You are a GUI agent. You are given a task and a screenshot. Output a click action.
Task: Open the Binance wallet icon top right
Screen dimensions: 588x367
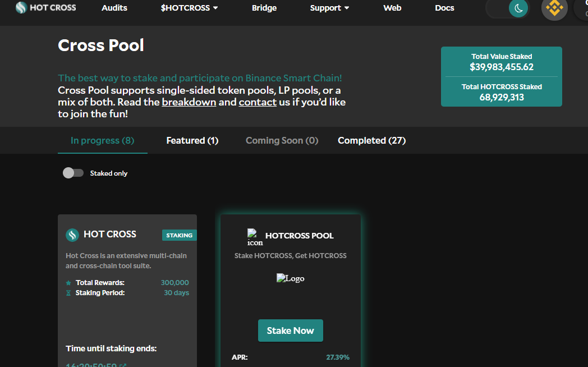click(554, 10)
